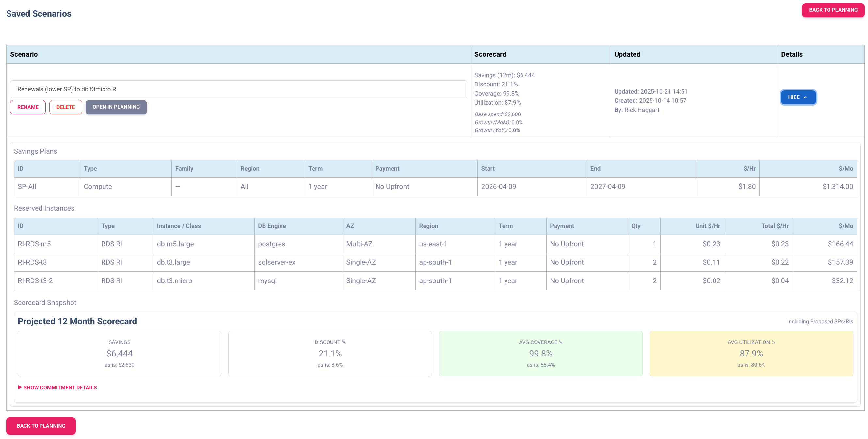
Task: Click the top Back to Planning button
Action: pos(833,10)
